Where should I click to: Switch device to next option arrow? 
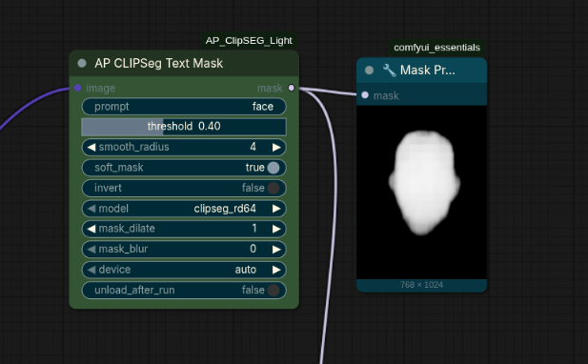click(x=276, y=270)
